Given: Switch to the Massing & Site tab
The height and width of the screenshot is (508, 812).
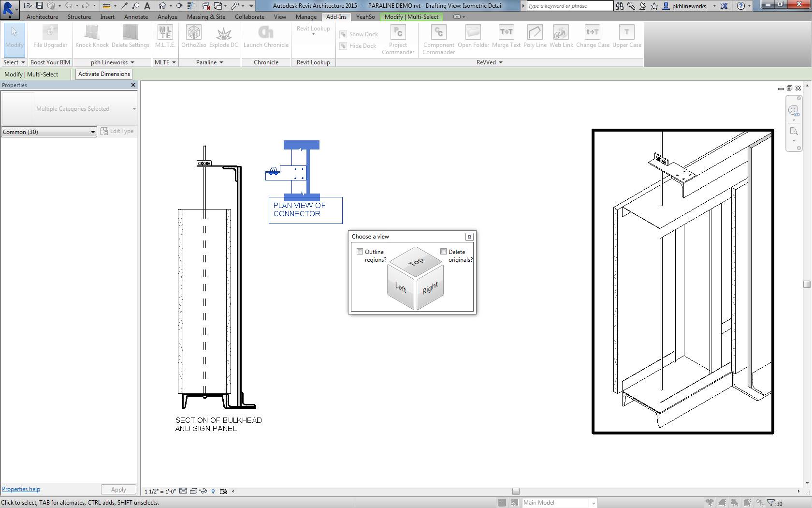Looking at the screenshot, I should [x=206, y=17].
